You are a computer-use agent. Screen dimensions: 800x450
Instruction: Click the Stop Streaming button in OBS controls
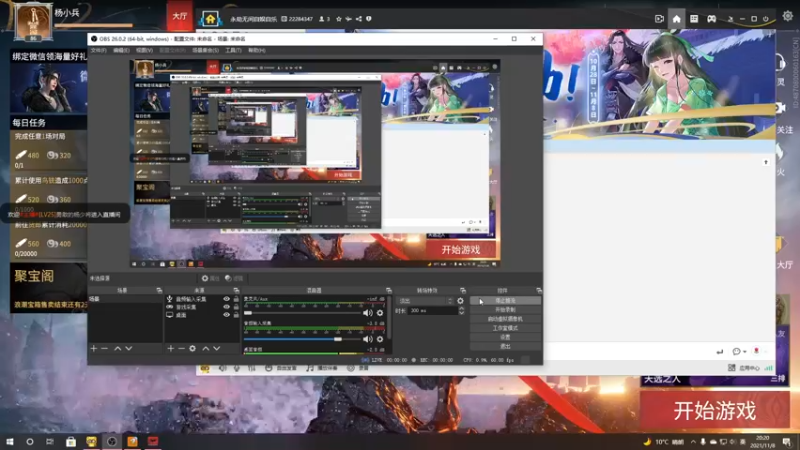(505, 301)
